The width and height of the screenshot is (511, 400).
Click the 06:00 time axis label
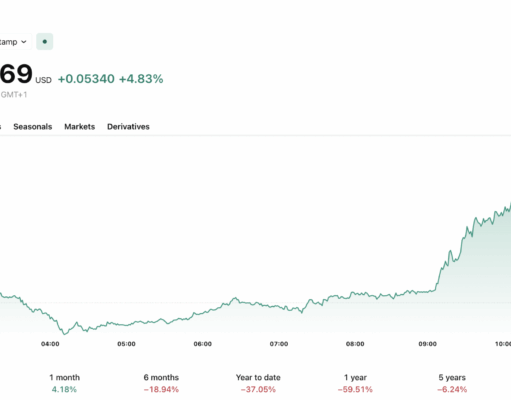(203, 344)
